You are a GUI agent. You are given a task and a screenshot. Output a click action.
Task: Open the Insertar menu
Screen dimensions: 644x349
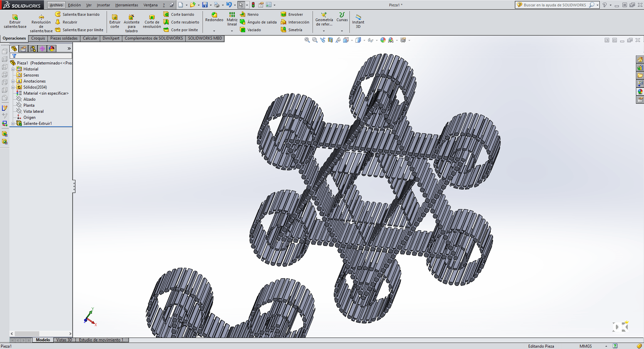click(103, 5)
